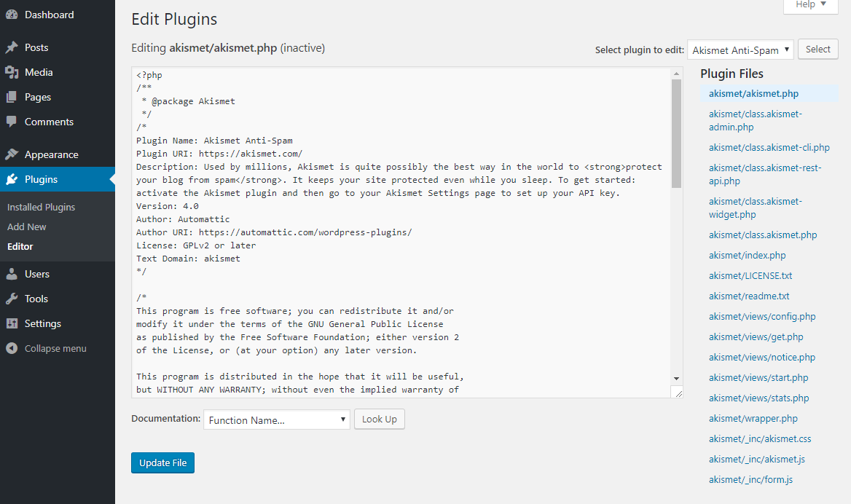Open Users menu label
The height and width of the screenshot is (504, 851).
point(37,274)
